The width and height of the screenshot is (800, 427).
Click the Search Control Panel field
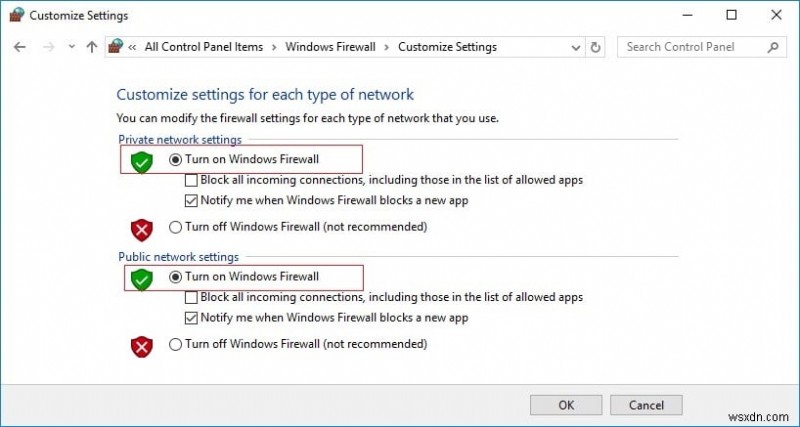pos(692,47)
